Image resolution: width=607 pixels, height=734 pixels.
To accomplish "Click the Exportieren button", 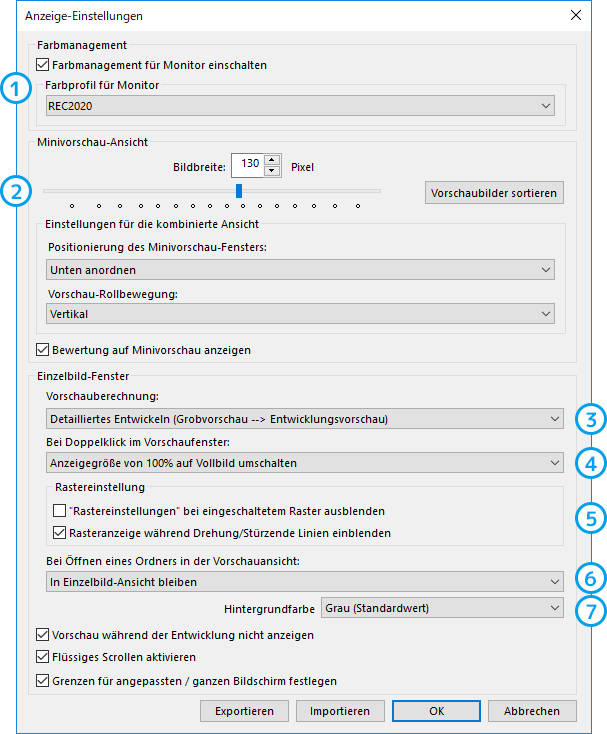I will tap(244, 711).
